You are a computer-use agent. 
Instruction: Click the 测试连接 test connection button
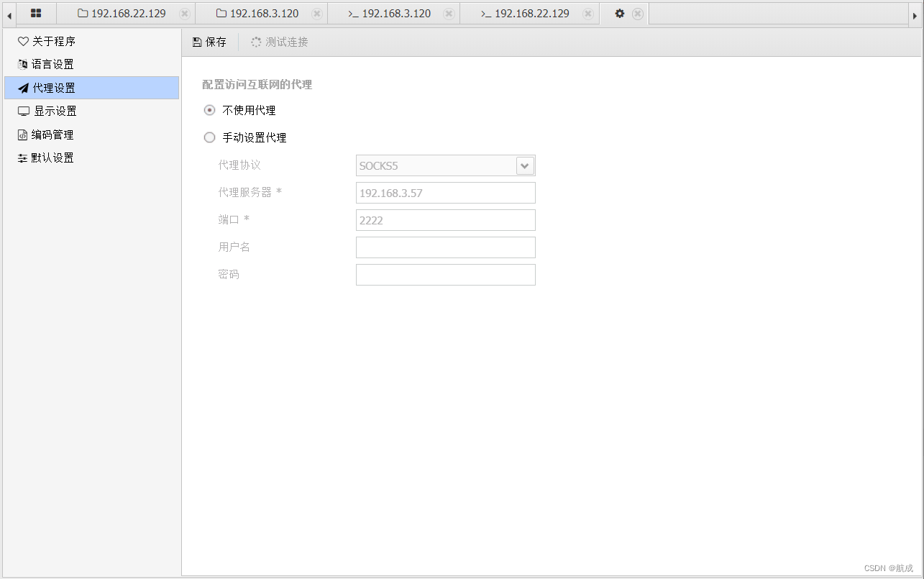[x=279, y=42]
